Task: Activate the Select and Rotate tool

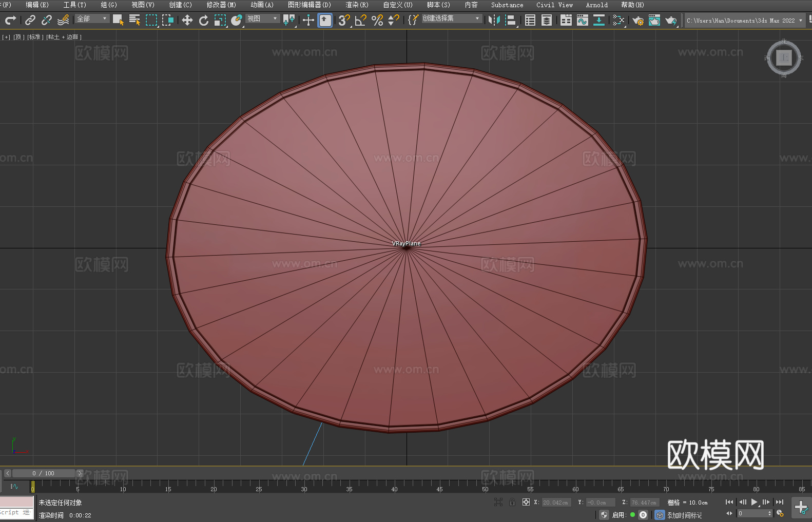Action: coord(204,20)
